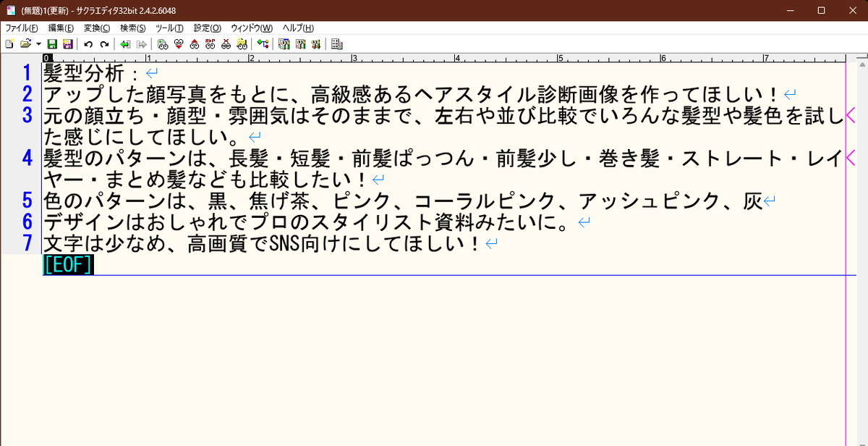Create a new document with New icon

pos(9,44)
